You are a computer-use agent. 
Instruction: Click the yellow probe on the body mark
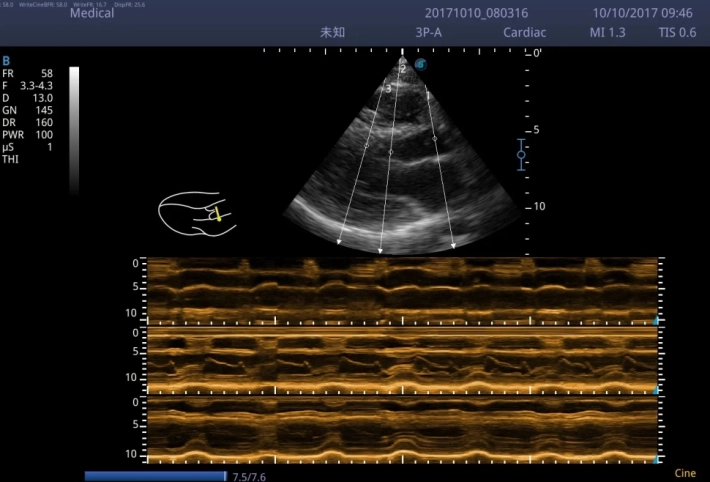(215, 213)
